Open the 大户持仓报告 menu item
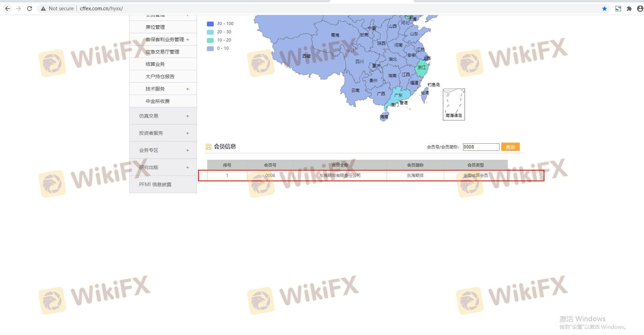The image size is (644, 335). [x=160, y=76]
